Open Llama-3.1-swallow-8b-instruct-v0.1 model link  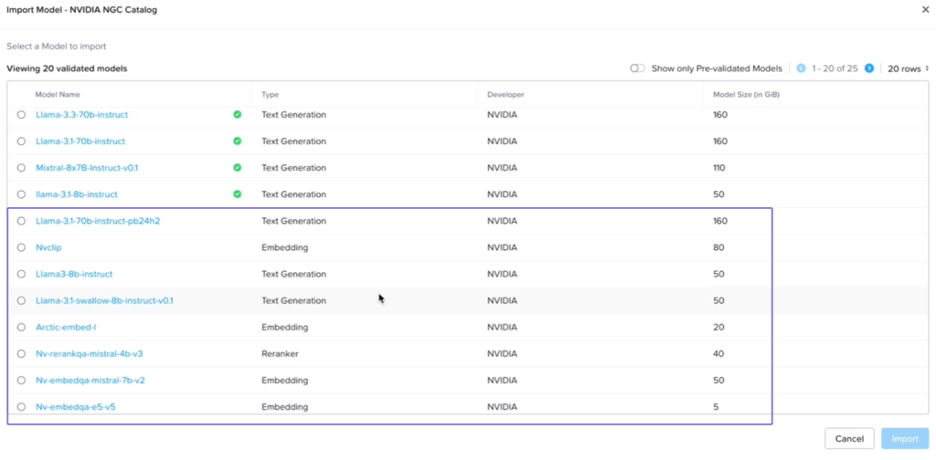104,301
